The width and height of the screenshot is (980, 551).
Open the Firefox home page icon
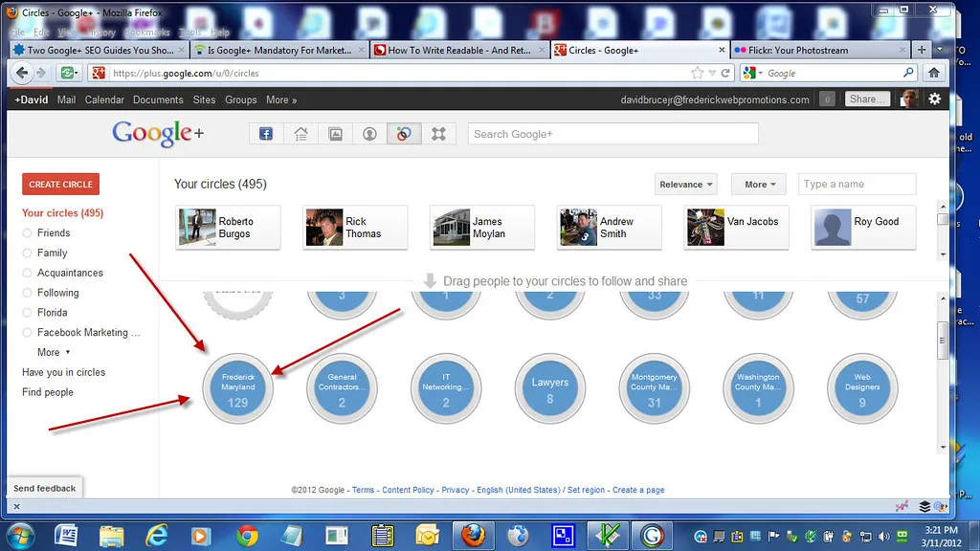point(934,73)
